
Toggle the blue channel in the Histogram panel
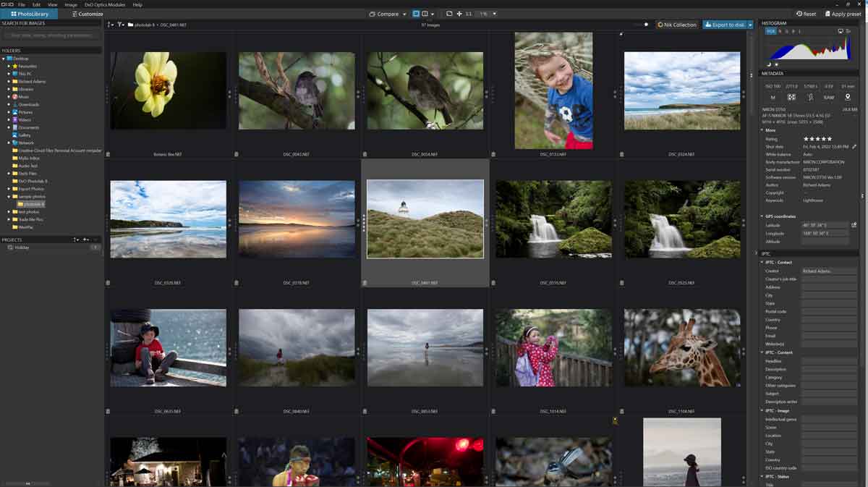point(793,31)
